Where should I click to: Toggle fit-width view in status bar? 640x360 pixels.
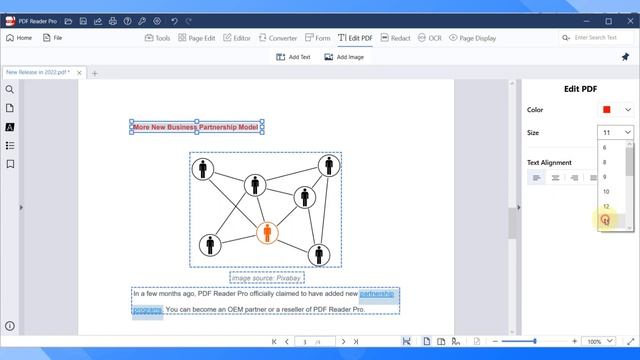(407, 342)
